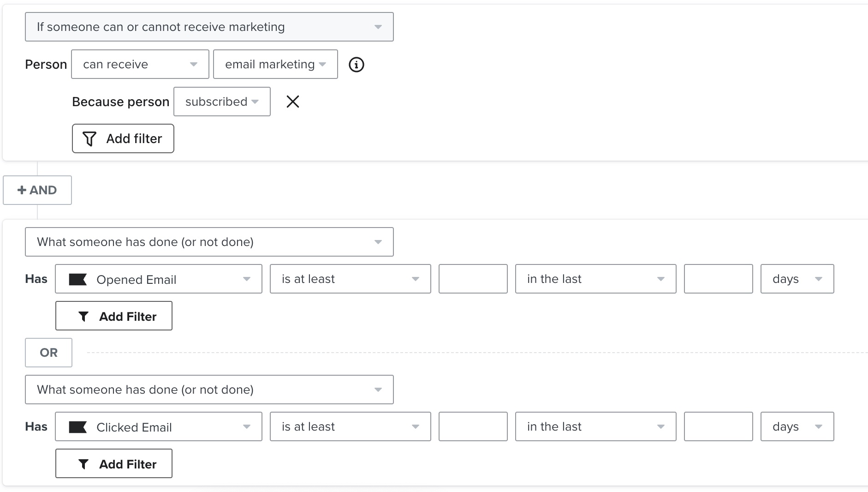Click Add Filter under the Clicked Email condition
Screen dimensions: 868x492
[113, 463]
